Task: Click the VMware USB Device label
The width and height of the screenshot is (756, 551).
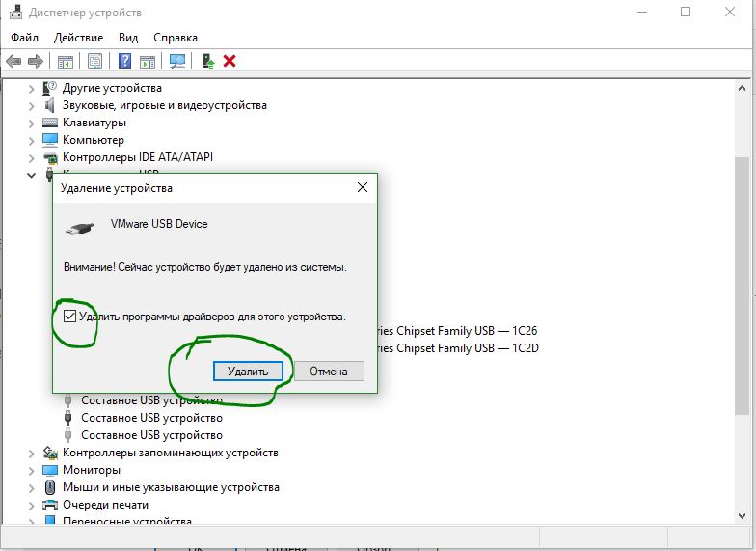Action: point(159,224)
